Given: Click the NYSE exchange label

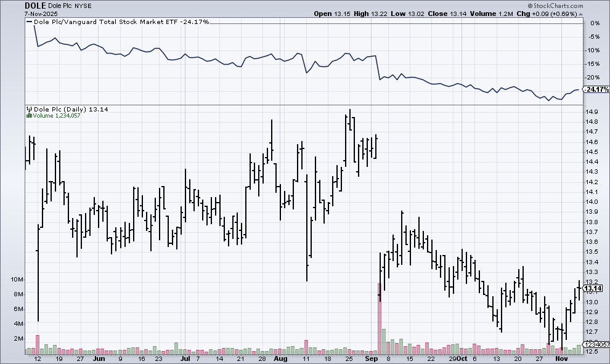Looking at the screenshot, I should point(83,6).
